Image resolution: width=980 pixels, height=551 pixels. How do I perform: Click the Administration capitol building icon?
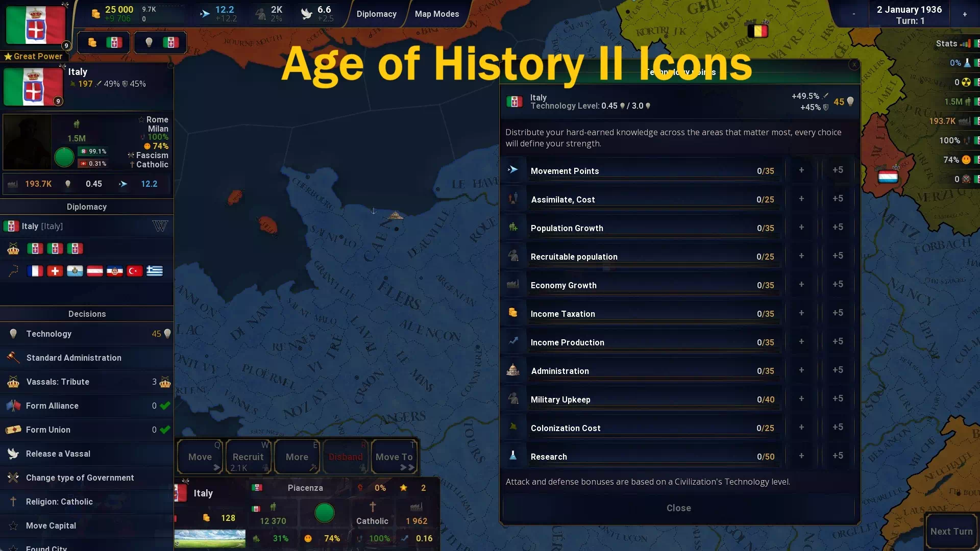tap(513, 370)
